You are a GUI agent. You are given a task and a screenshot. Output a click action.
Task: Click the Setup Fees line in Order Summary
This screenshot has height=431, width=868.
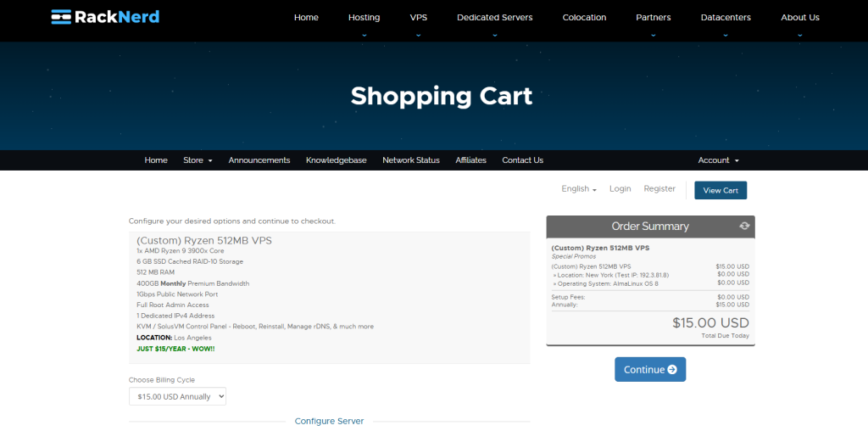click(x=650, y=297)
